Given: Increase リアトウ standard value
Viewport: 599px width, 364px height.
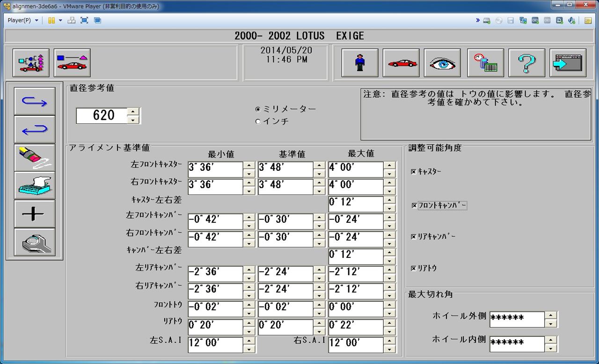Looking at the screenshot, I should (x=319, y=322).
